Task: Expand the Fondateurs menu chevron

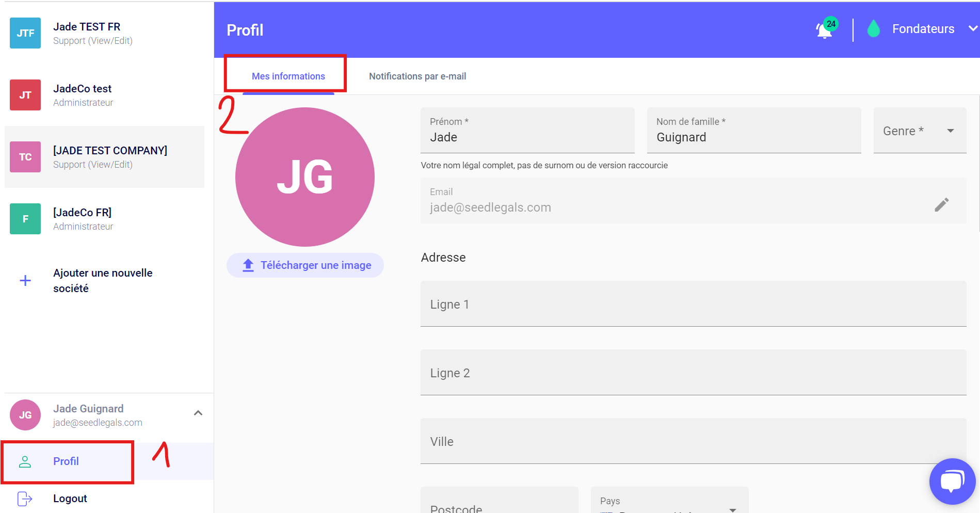Action: tap(972, 29)
